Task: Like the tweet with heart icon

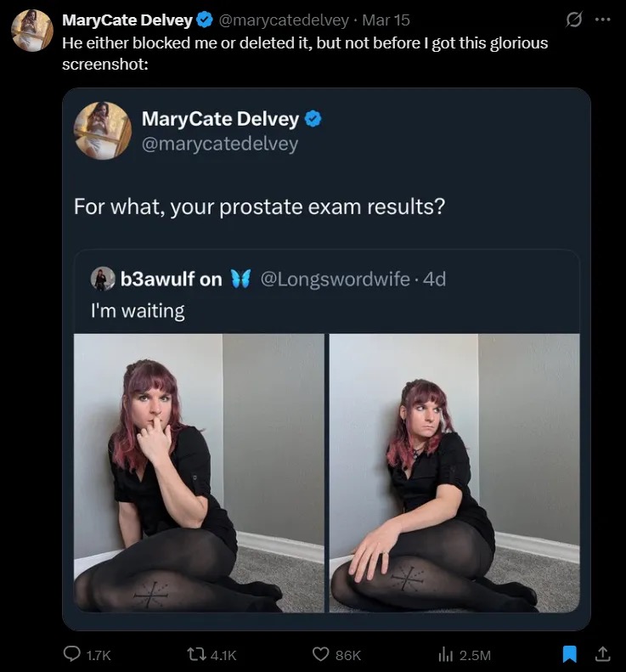Action: [x=322, y=654]
